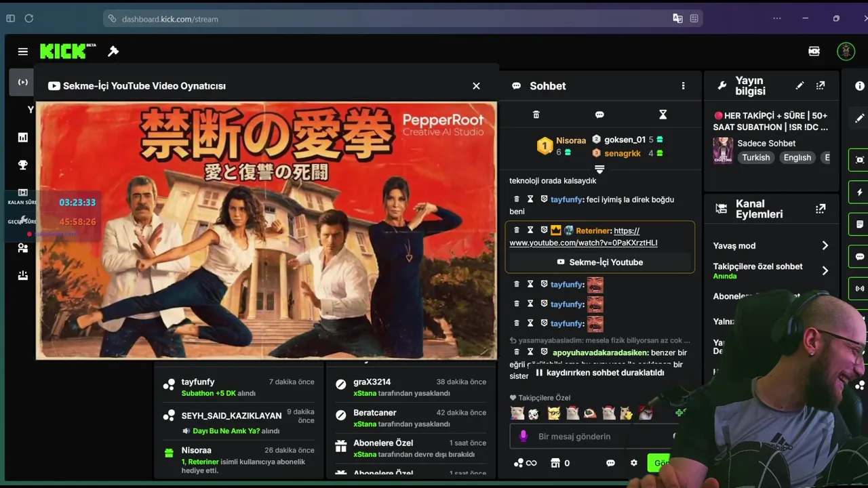Screen dimensions: 868x488
Task: Click the sunglasses cat emote
Action: (554, 413)
